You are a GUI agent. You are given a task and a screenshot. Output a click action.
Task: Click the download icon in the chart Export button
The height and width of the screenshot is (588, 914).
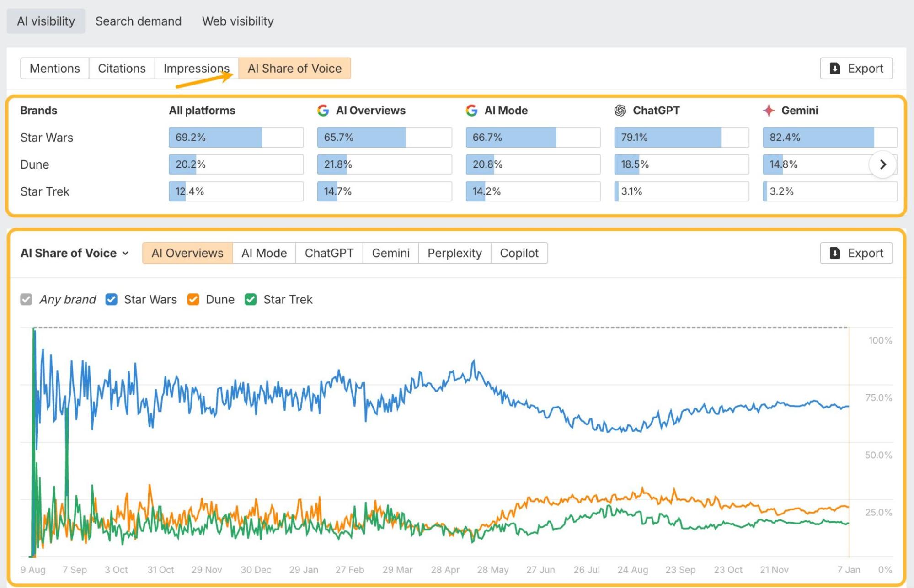pyautogui.click(x=835, y=253)
